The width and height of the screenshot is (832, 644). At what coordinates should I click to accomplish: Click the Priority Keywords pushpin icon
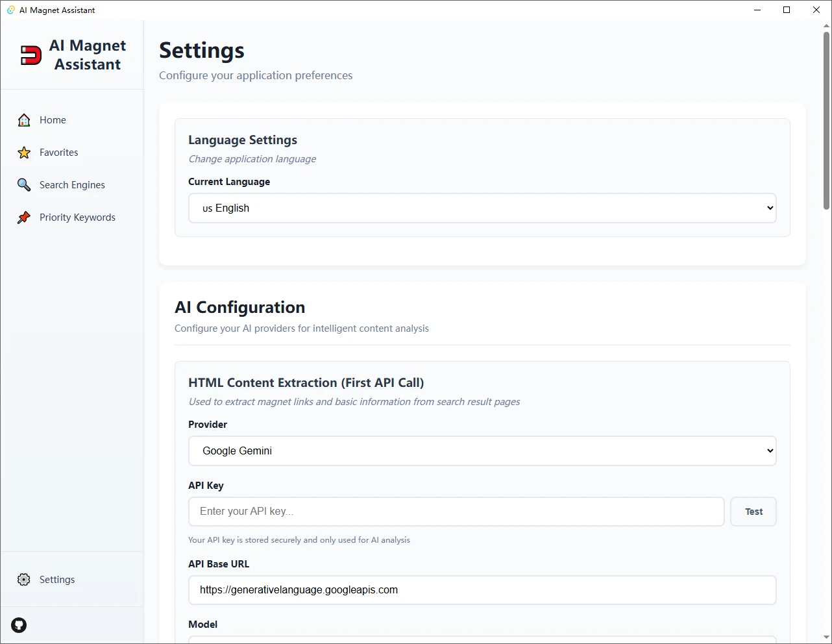click(24, 217)
